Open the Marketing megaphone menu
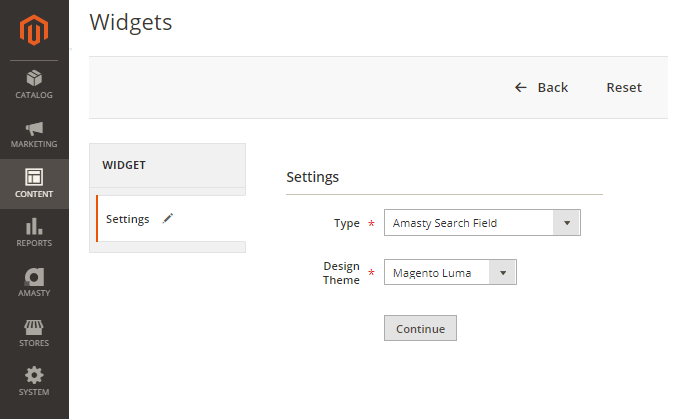This screenshot has height=419, width=685. click(x=34, y=134)
